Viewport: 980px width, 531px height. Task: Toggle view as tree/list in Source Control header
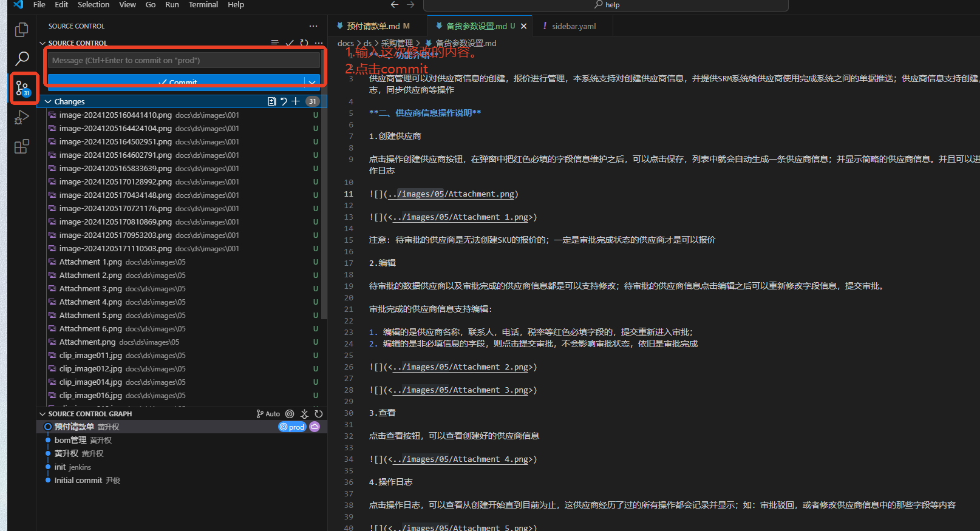(275, 43)
